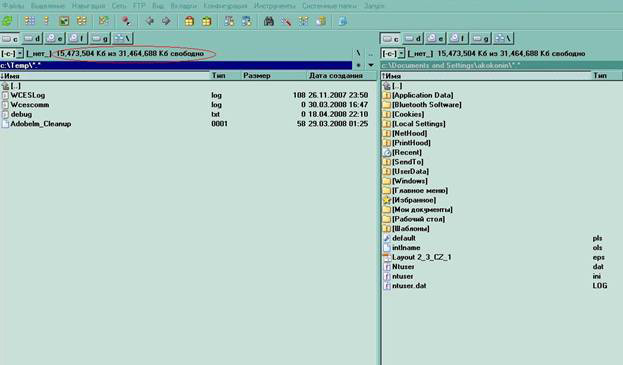The image size is (623, 365).
Task: Open new FTP connection toolbar icon
Action: 246,21
